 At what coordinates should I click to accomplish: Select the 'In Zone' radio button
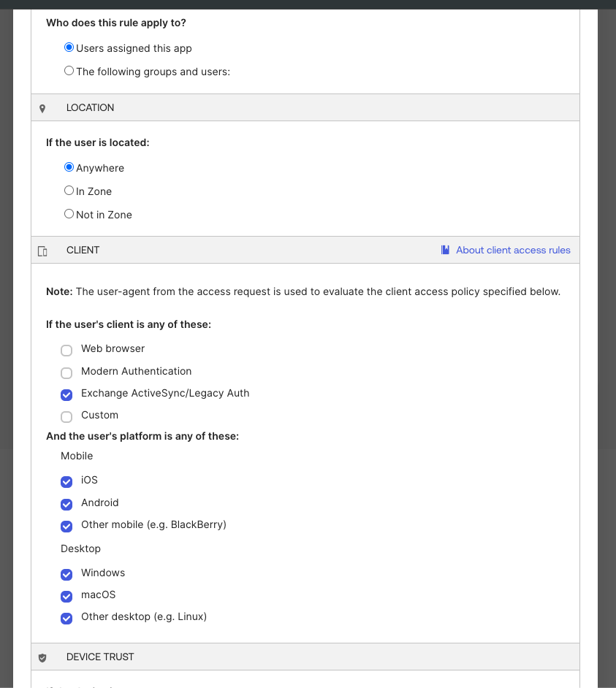[x=69, y=191]
